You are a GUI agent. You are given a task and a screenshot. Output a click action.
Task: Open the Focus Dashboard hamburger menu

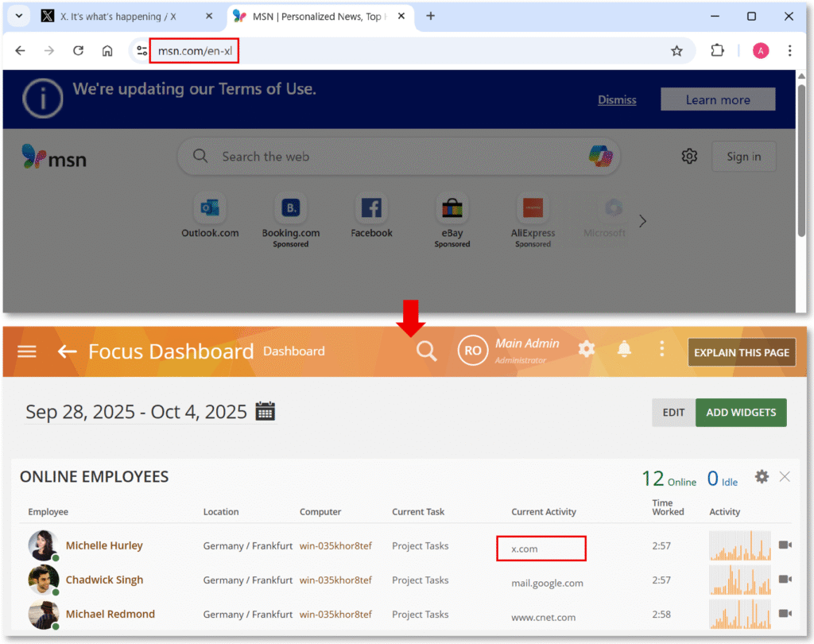(x=26, y=351)
